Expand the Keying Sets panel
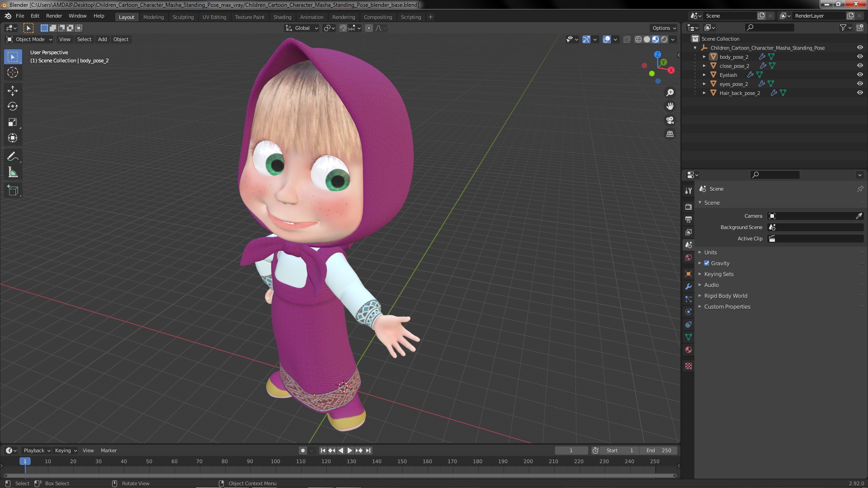The height and width of the screenshot is (488, 868). [x=719, y=274]
